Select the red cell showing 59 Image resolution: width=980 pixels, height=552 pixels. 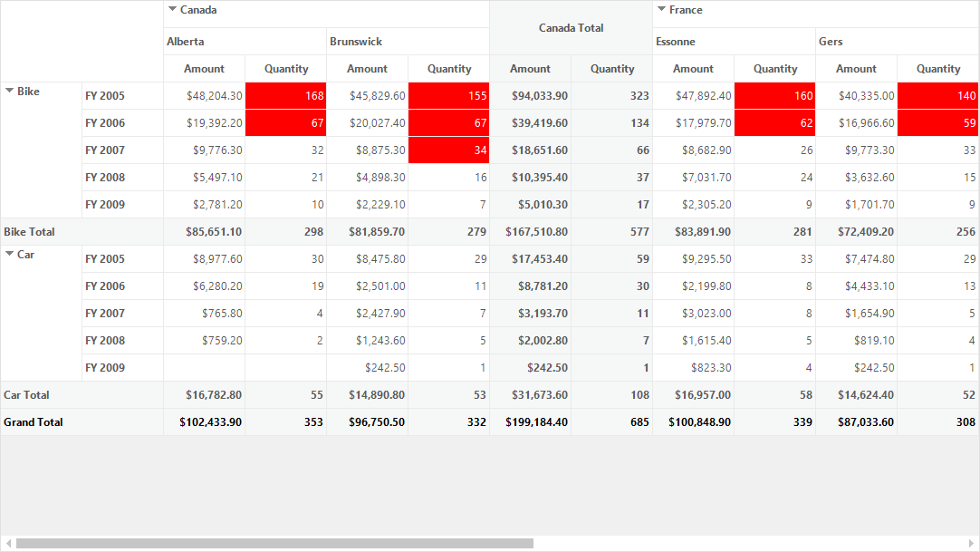coord(938,123)
